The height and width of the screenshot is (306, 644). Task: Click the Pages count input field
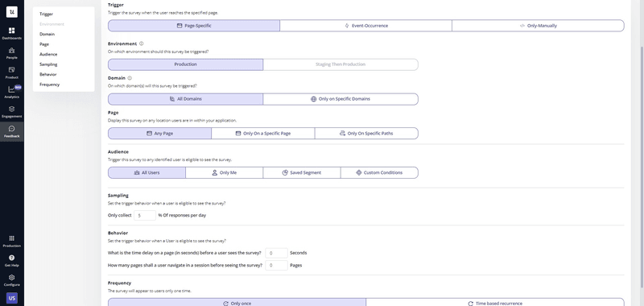[276, 266]
